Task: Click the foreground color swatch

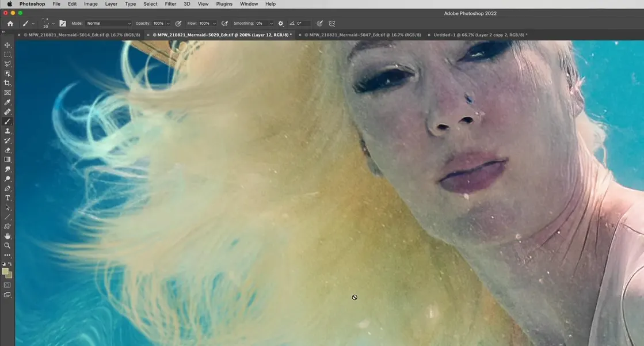Action: pos(5,271)
